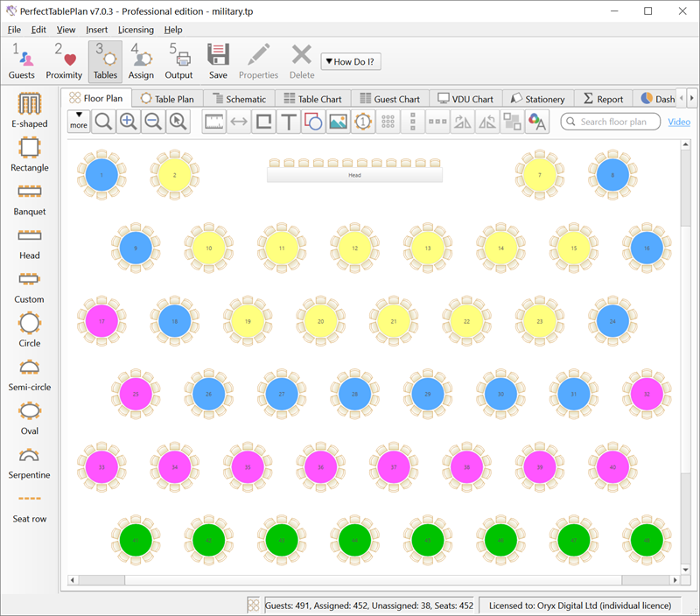
Task: Open the Edit menu
Action: pyautogui.click(x=38, y=30)
